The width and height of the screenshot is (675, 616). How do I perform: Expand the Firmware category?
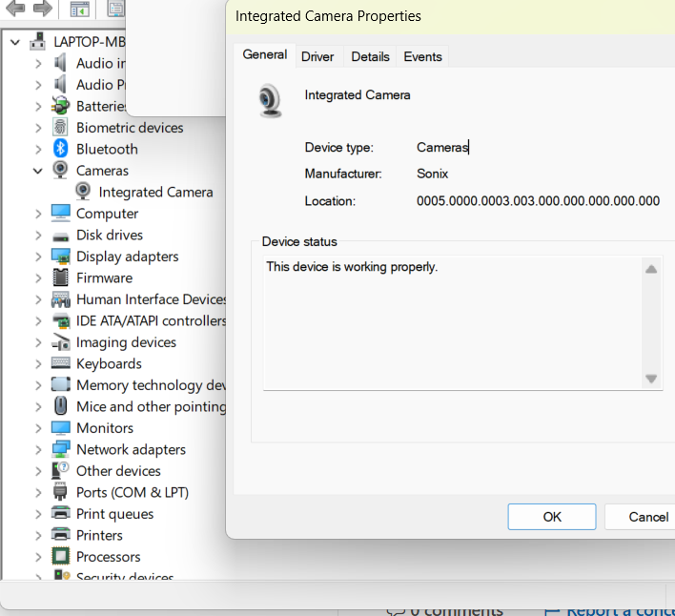tap(38, 278)
